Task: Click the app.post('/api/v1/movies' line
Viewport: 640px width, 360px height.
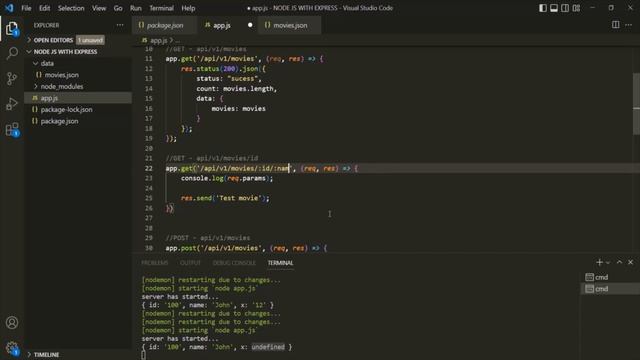Action: click(x=246, y=248)
